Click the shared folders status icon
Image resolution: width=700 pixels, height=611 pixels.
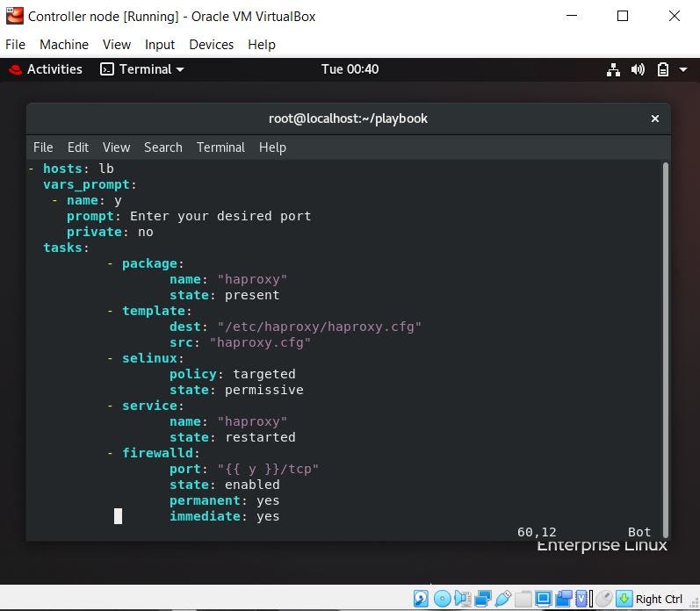coord(523,599)
